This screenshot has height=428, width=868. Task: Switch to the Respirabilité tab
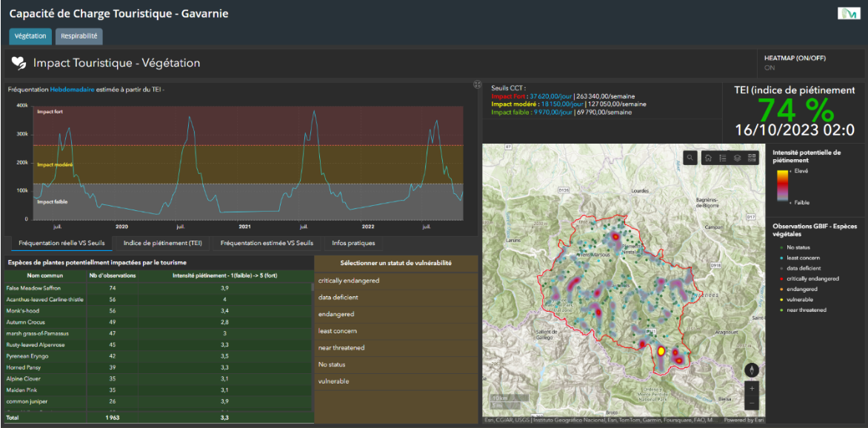[79, 36]
